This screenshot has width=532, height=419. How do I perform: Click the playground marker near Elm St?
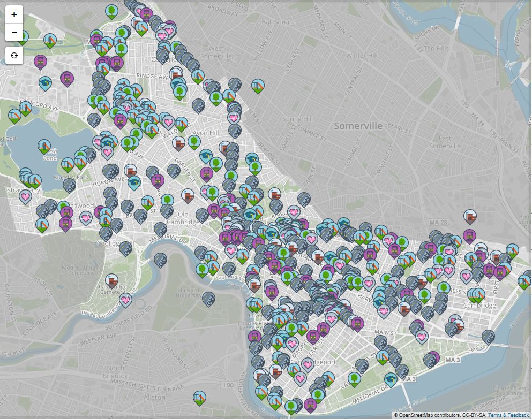tap(258, 86)
